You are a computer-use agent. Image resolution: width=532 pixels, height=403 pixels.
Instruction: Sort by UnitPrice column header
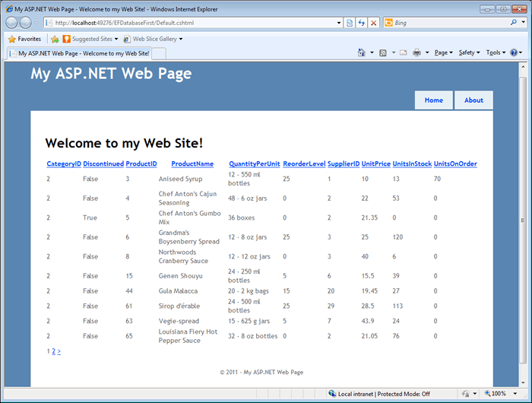coord(376,163)
